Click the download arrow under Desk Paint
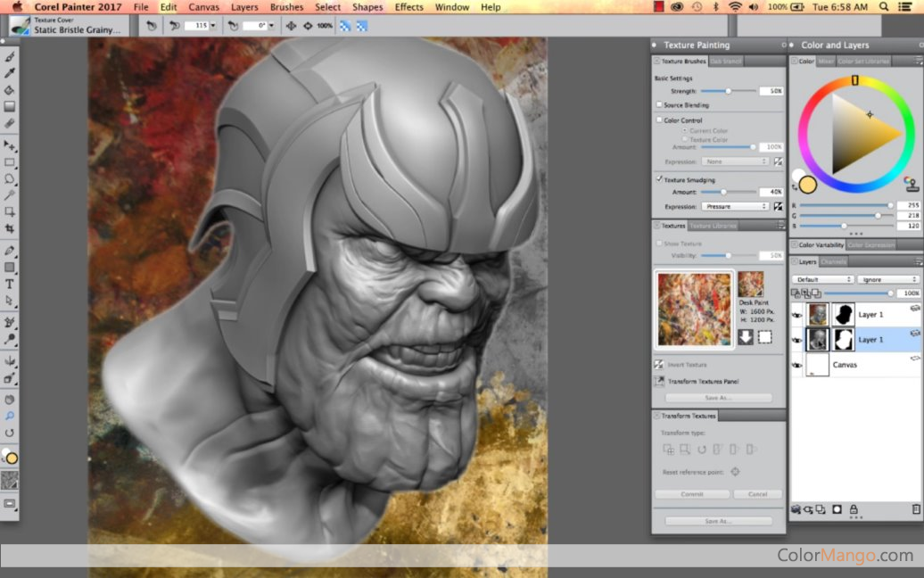This screenshot has width=924, height=578. (746, 337)
